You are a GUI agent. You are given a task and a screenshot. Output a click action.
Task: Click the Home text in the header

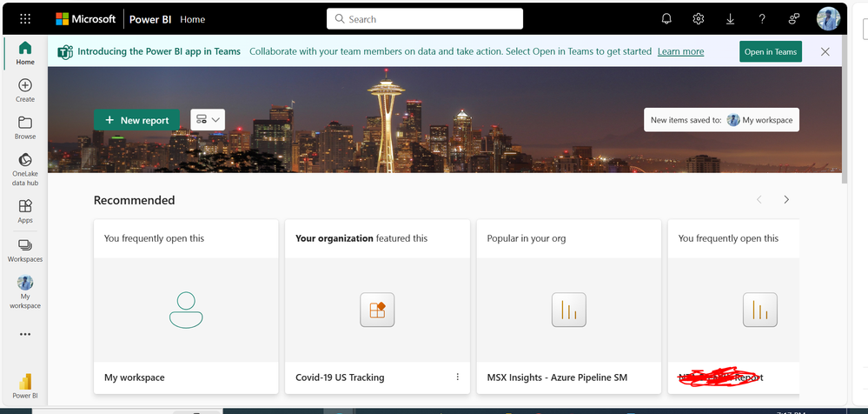[192, 19]
